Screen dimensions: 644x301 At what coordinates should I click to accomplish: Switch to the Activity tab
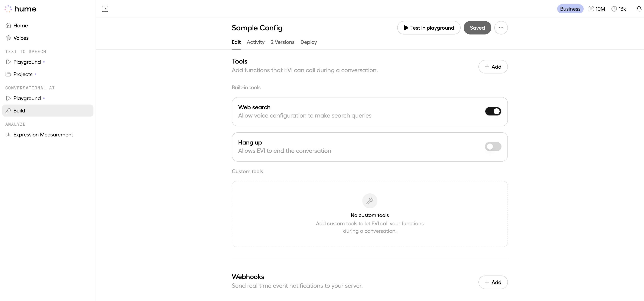click(255, 42)
